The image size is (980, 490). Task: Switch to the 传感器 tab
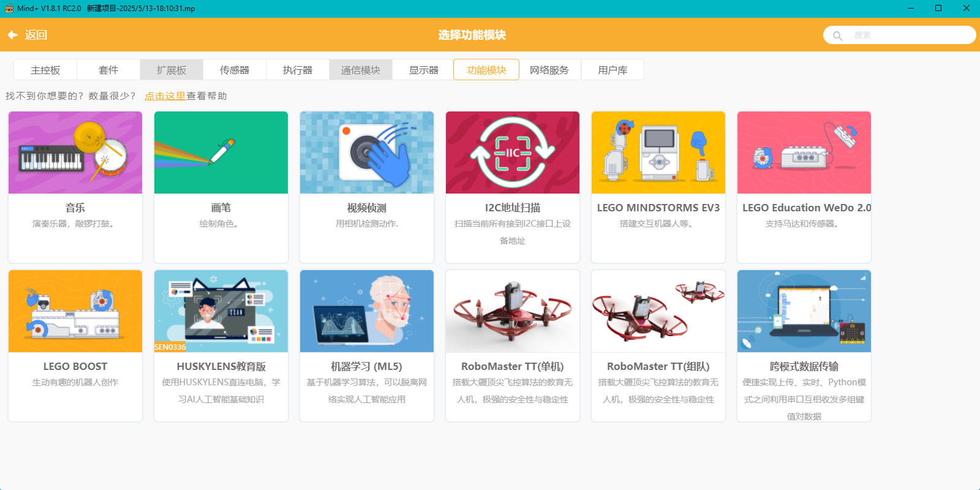(x=235, y=70)
